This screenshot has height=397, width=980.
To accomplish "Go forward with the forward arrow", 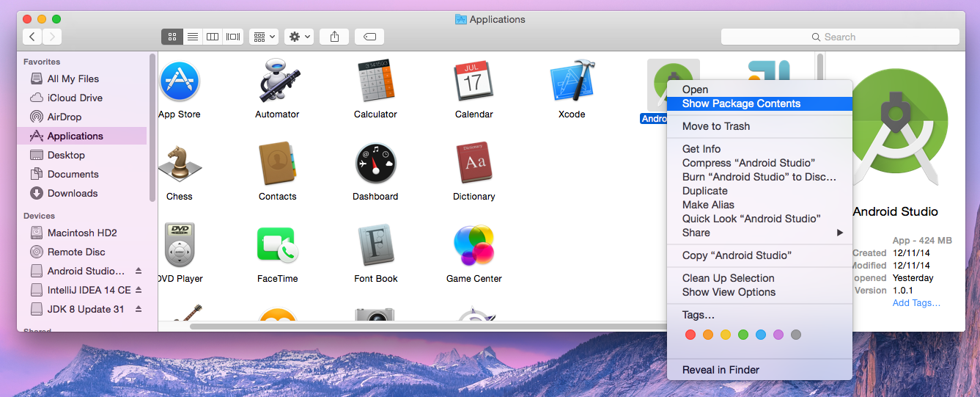I will pyautogui.click(x=52, y=36).
